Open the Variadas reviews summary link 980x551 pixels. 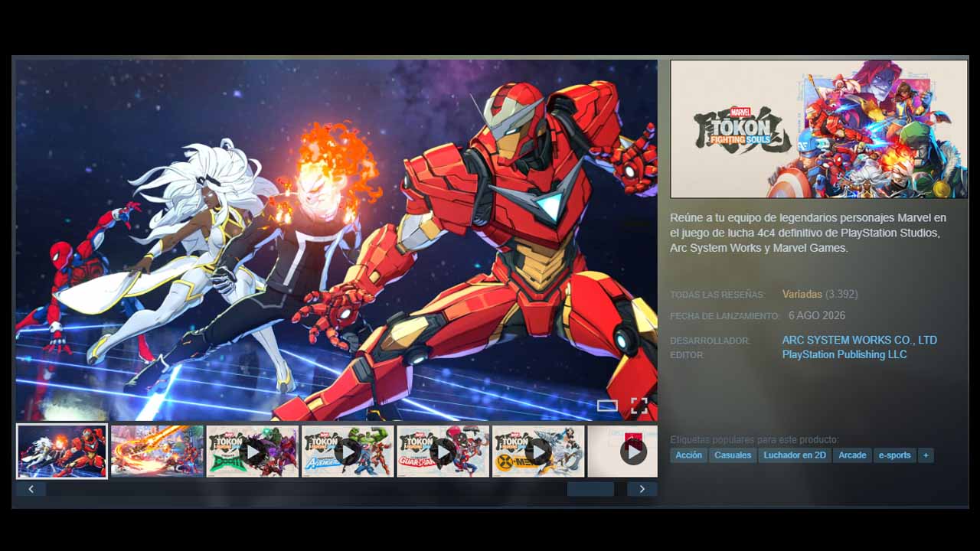802,295
